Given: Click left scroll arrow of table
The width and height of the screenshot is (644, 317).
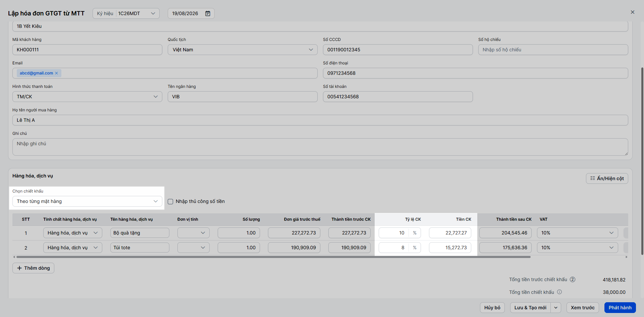Looking at the screenshot, I should (14, 257).
